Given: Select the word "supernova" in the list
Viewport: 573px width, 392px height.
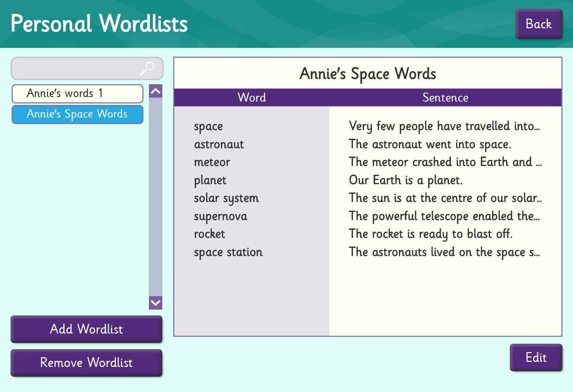Looking at the screenshot, I should tap(220, 216).
